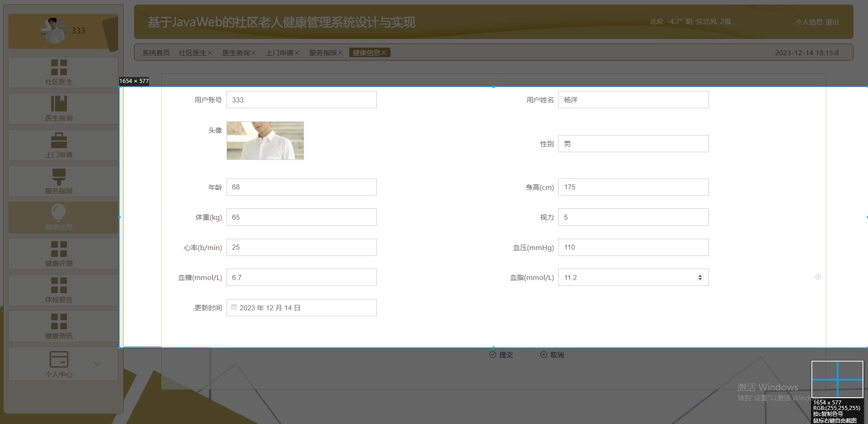
Task: Open calendar icon in 更新时间 field
Action: pos(234,307)
